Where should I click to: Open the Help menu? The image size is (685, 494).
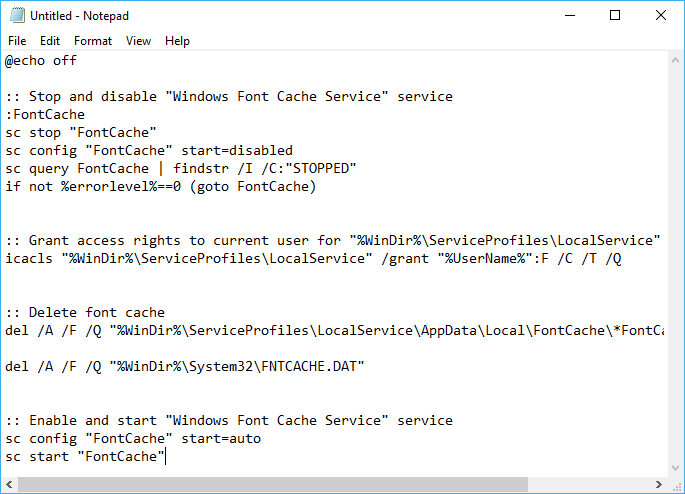coord(177,41)
